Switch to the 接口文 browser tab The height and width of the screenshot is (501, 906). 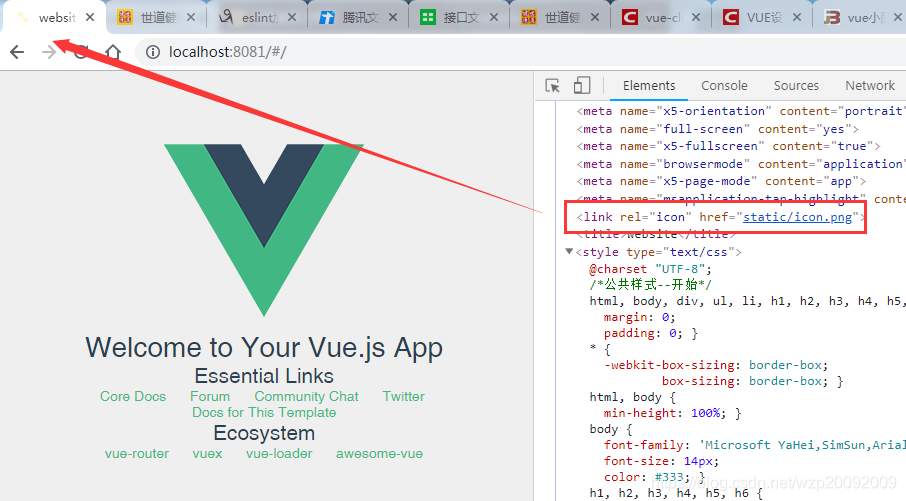coord(459,17)
